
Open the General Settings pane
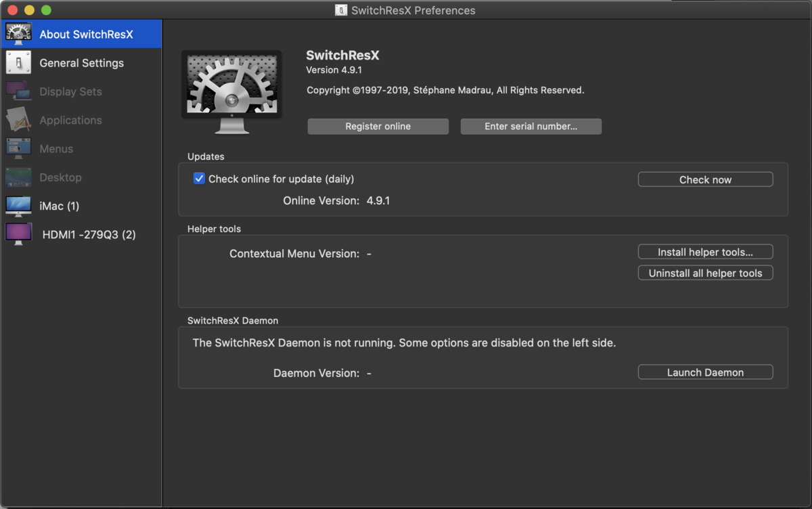pyautogui.click(x=81, y=62)
